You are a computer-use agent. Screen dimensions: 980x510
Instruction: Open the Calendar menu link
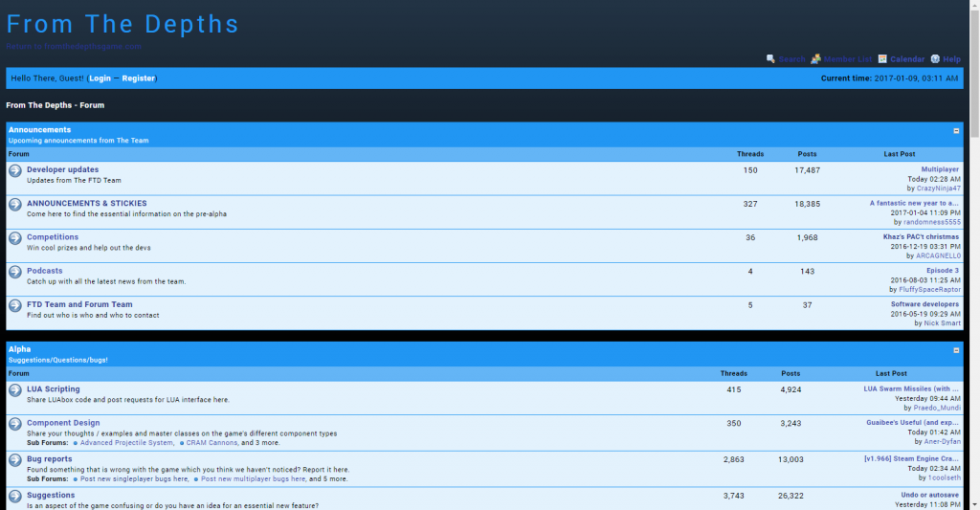click(907, 59)
